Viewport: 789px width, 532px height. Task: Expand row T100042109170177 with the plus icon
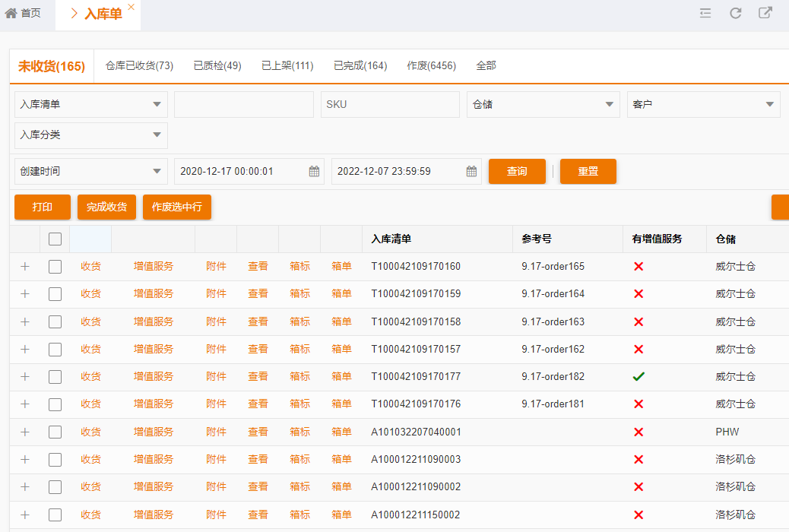click(24, 376)
